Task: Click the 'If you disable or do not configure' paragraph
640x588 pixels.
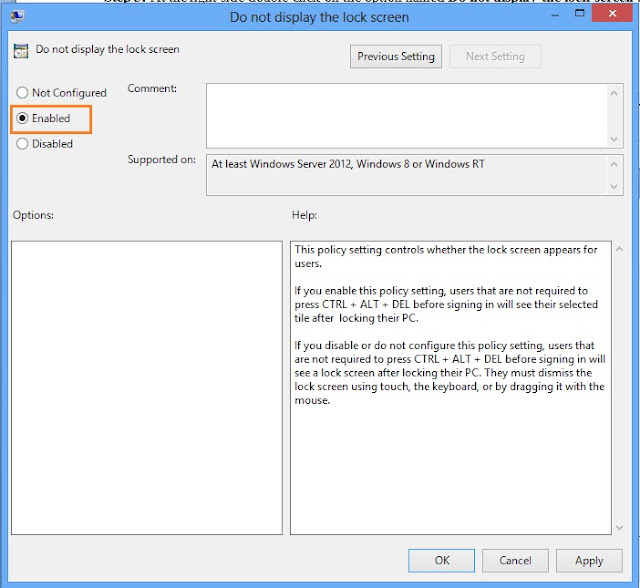Action: [450, 373]
